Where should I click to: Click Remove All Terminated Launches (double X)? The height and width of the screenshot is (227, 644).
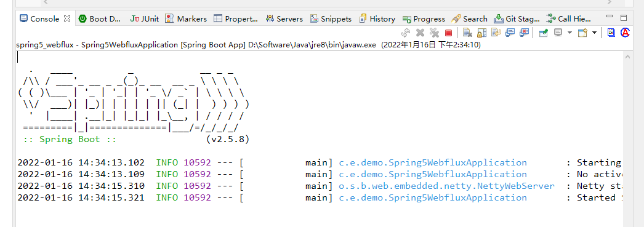click(434, 33)
